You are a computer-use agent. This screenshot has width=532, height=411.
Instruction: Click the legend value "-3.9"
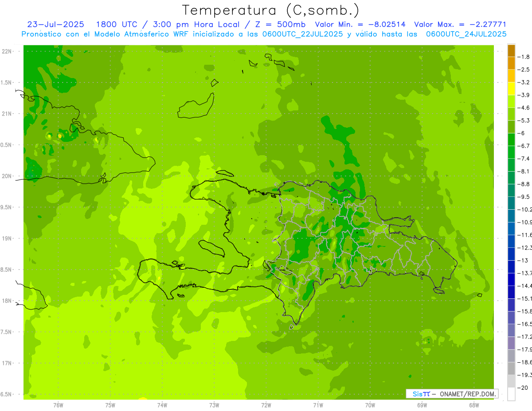(x=524, y=95)
